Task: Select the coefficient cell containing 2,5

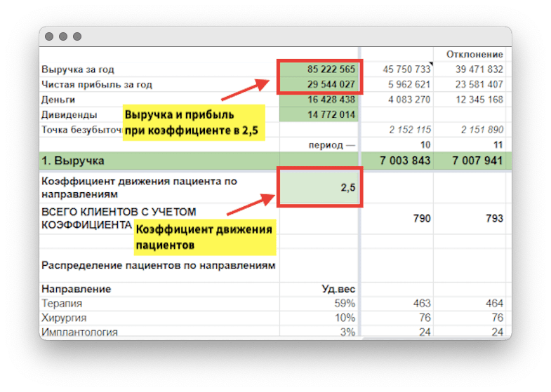Action: tap(320, 187)
